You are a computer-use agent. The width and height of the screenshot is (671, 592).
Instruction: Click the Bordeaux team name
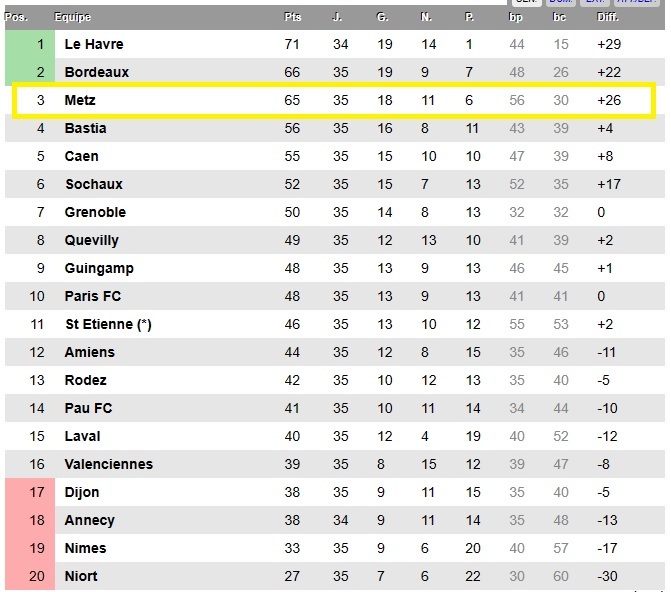coord(97,72)
